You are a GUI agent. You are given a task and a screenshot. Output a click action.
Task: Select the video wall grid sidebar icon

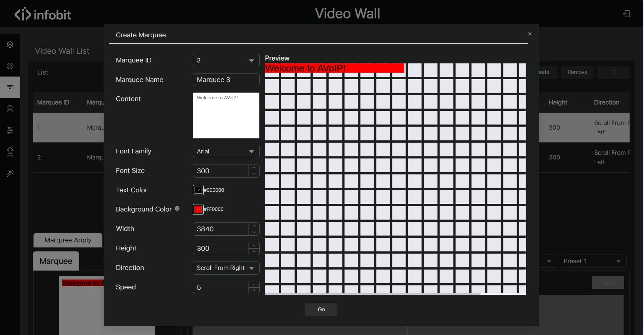[x=10, y=87]
